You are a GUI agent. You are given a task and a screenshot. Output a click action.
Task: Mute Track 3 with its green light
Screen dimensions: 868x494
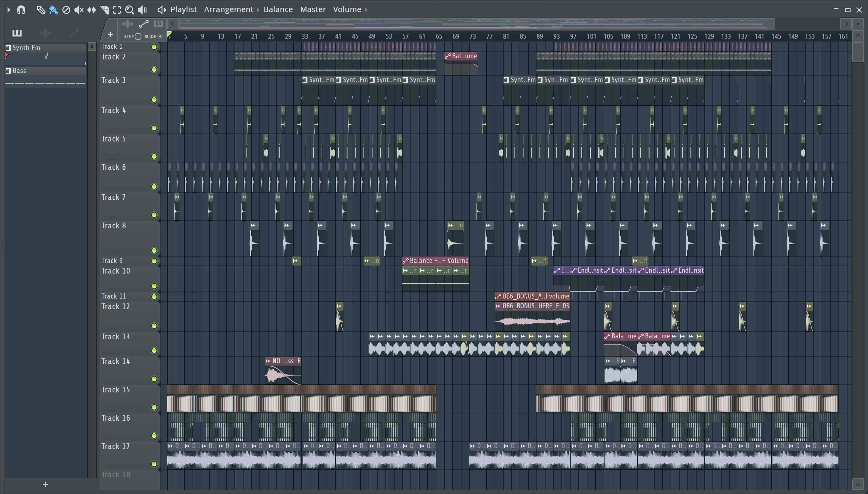[x=154, y=100]
